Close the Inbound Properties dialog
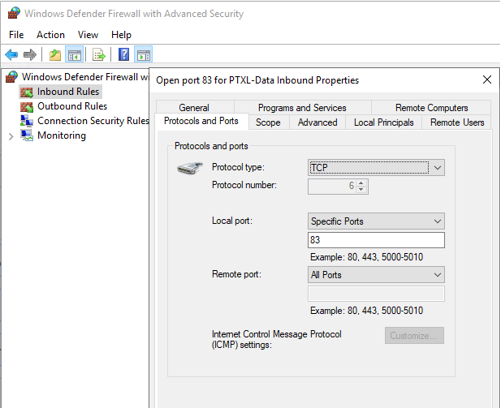500x408 pixels. [487, 80]
